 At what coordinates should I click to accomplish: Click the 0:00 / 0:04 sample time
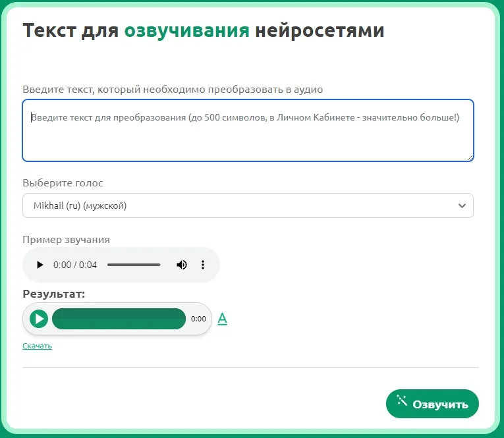click(75, 265)
